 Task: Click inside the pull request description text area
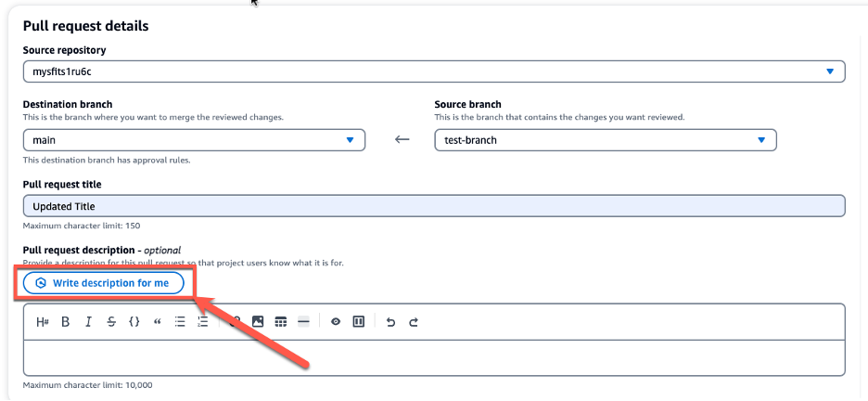click(x=434, y=357)
